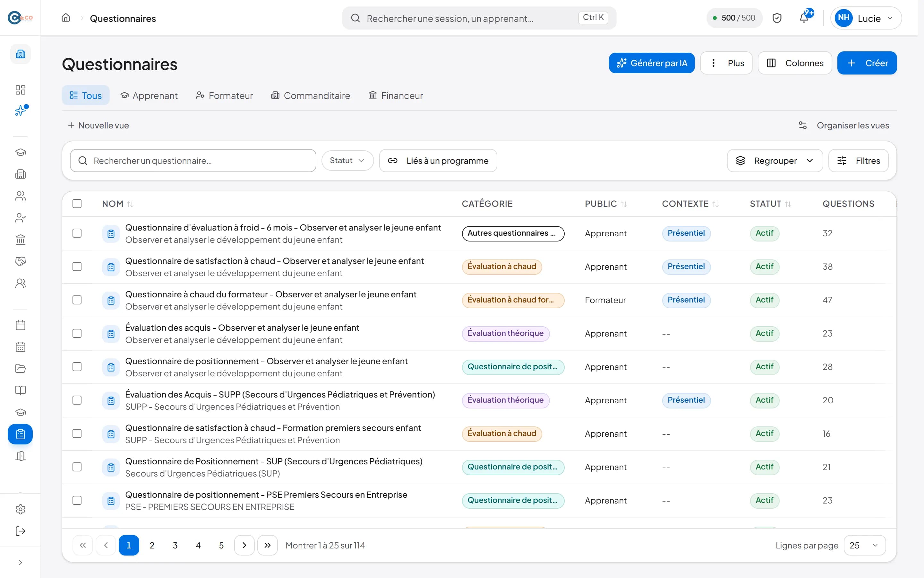Go to page 3 in pagination
The height and width of the screenshot is (578, 924).
point(175,545)
